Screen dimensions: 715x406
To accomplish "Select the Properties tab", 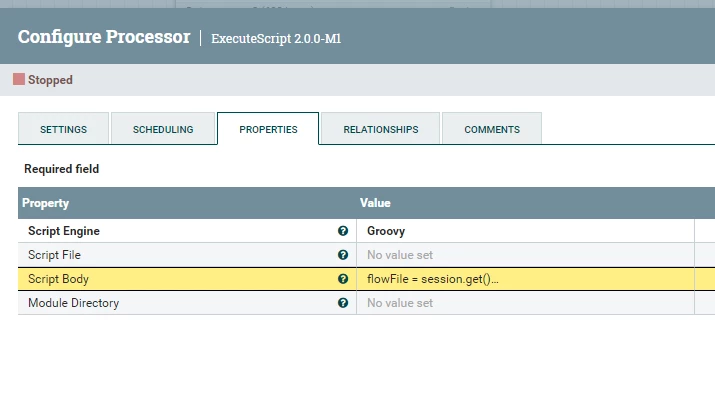I will (x=268, y=129).
